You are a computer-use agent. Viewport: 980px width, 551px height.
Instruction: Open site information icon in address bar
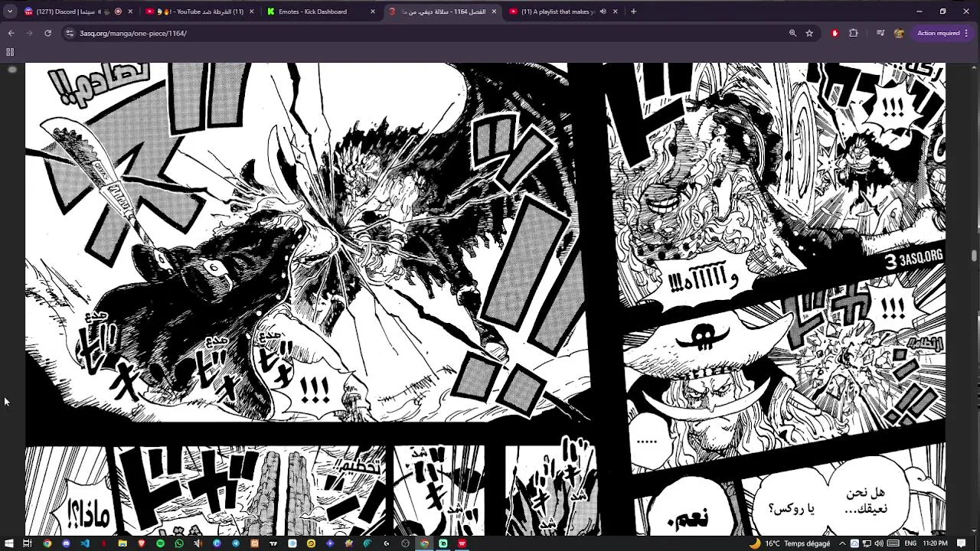click(x=70, y=33)
